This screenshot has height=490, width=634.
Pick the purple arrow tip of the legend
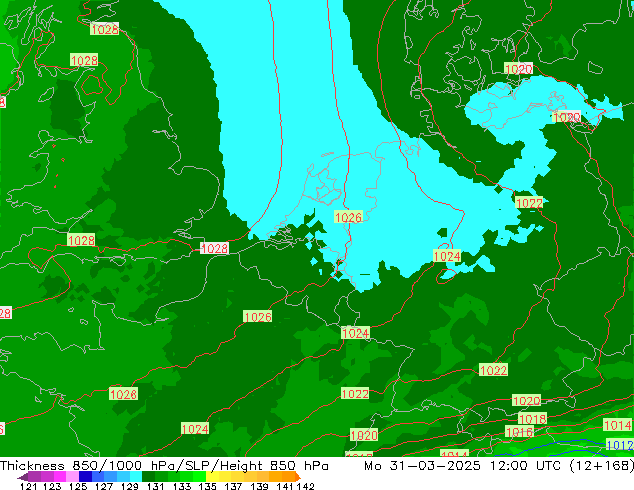click(x=23, y=477)
